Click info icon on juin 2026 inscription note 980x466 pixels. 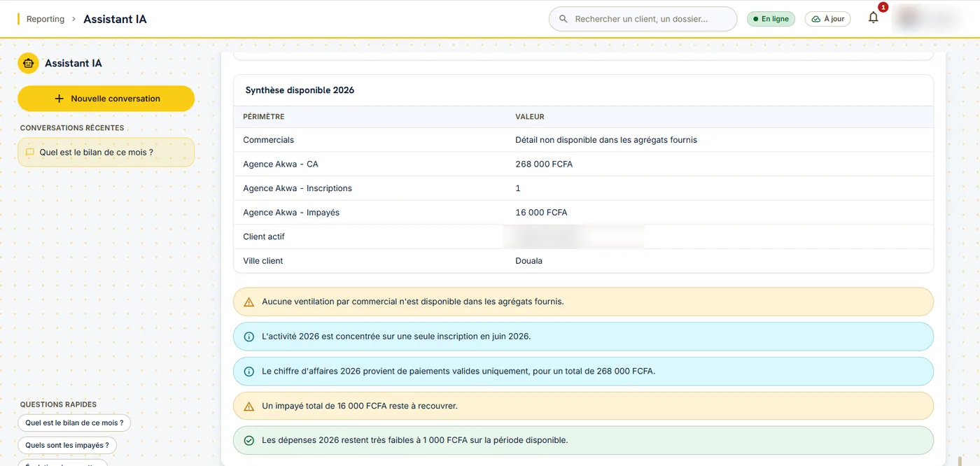click(x=248, y=337)
